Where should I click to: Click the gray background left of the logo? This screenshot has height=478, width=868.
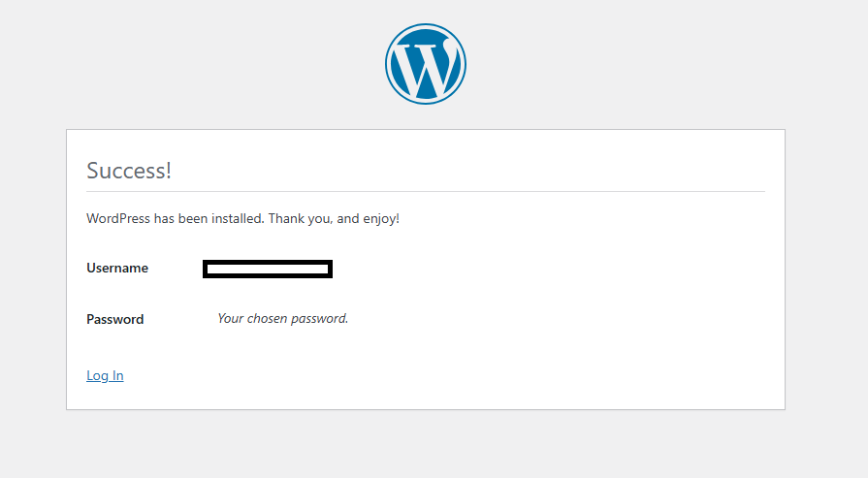[194, 63]
